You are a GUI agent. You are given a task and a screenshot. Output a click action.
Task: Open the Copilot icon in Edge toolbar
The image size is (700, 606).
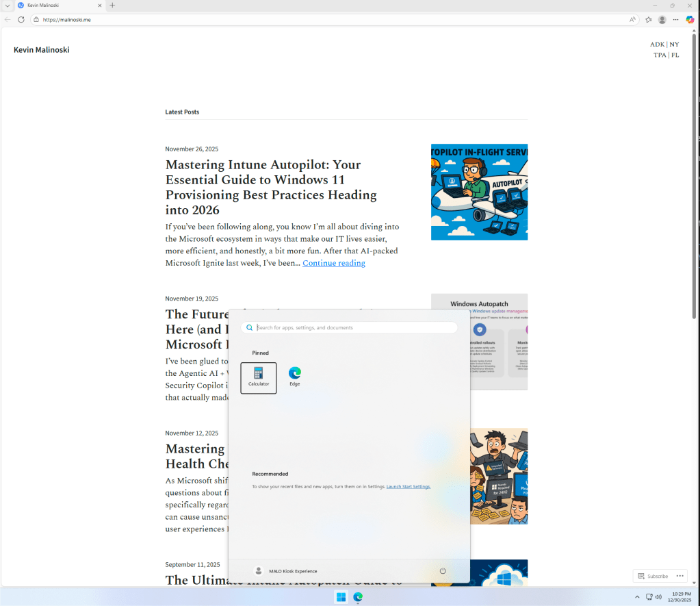690,20
